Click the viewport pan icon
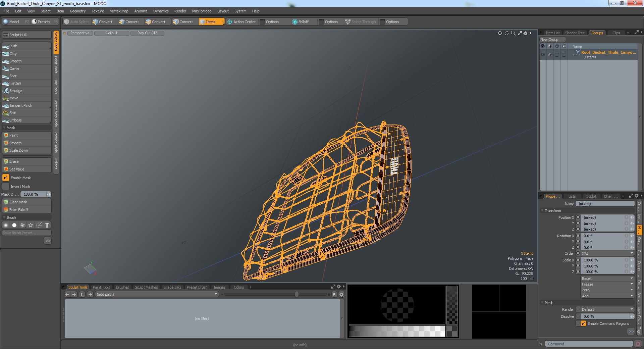Screen dimensions: 644x349 click(x=500, y=33)
